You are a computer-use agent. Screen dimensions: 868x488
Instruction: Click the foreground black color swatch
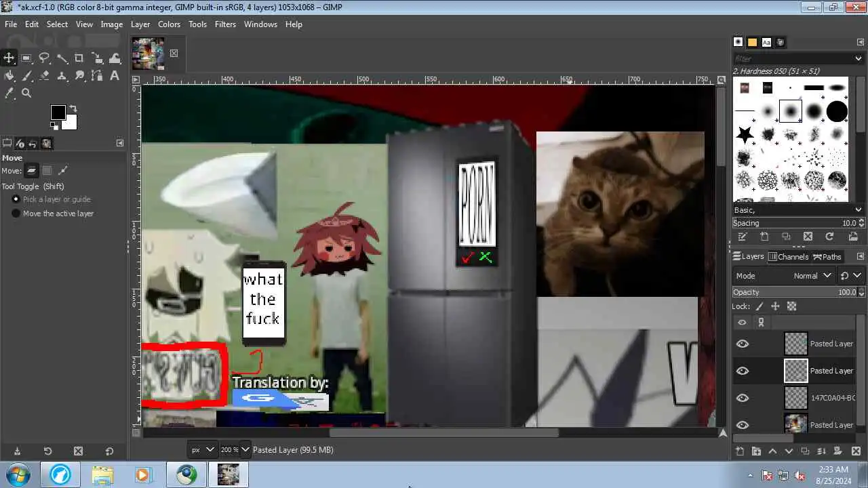pyautogui.click(x=58, y=112)
